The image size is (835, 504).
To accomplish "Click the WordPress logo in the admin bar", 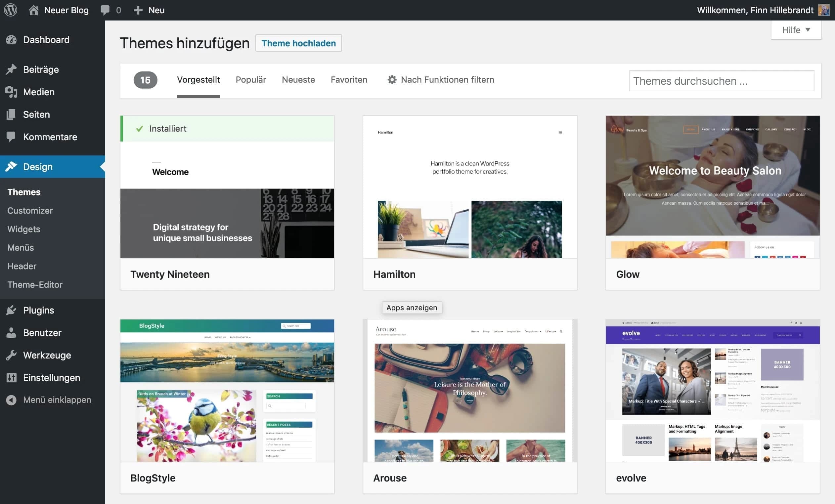I will point(11,10).
